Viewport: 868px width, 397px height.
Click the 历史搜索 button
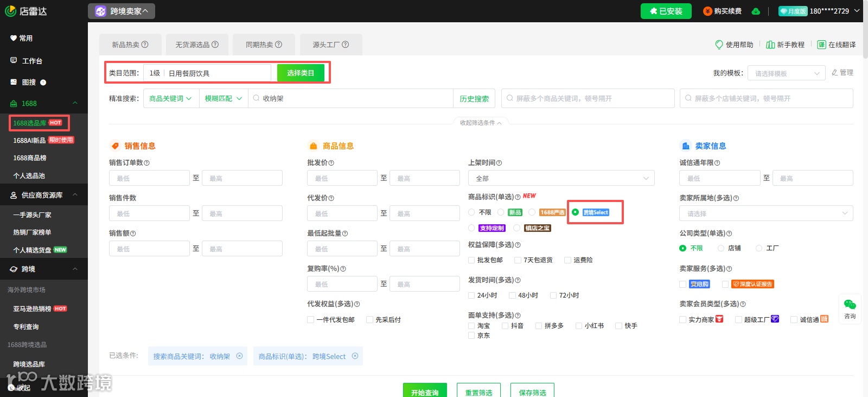click(474, 98)
